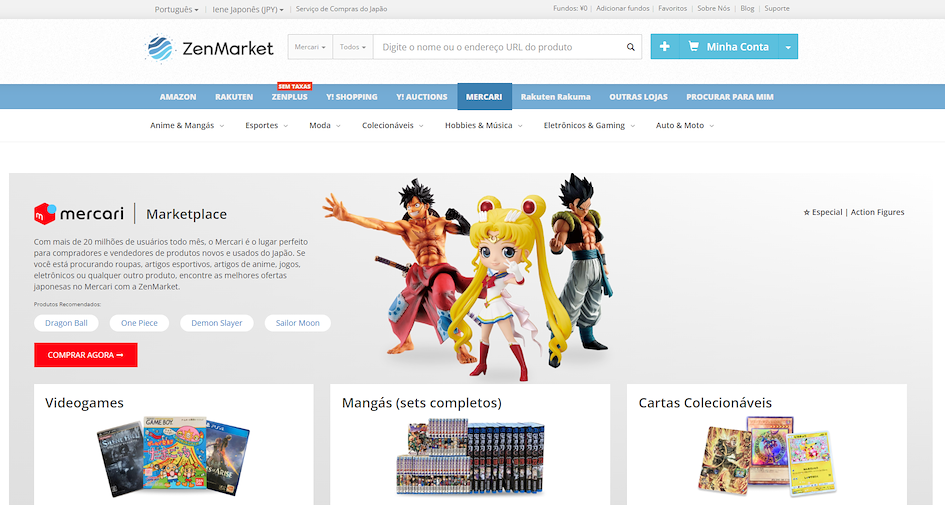Switch to the AMAZON tab
This screenshot has width=945, height=505.
178,96
